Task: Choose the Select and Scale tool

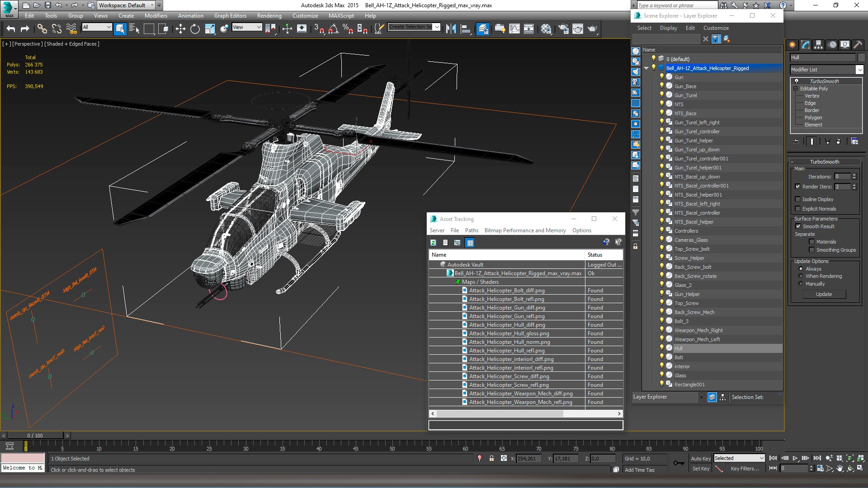Action: click(x=210, y=29)
